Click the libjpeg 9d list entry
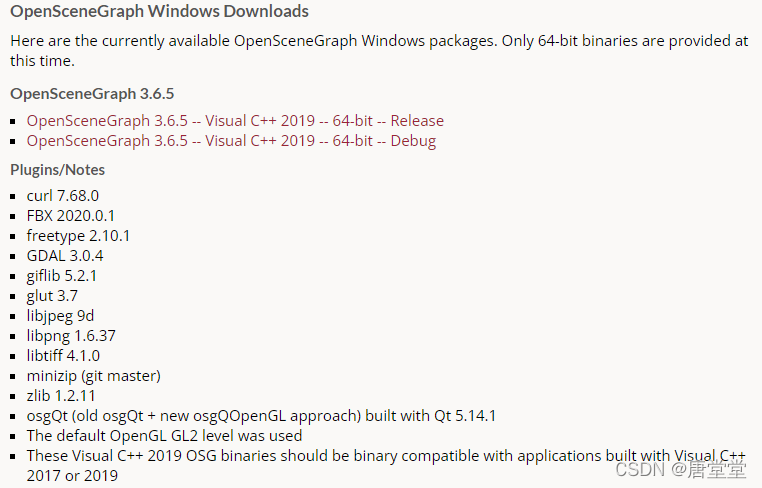 pos(60,316)
